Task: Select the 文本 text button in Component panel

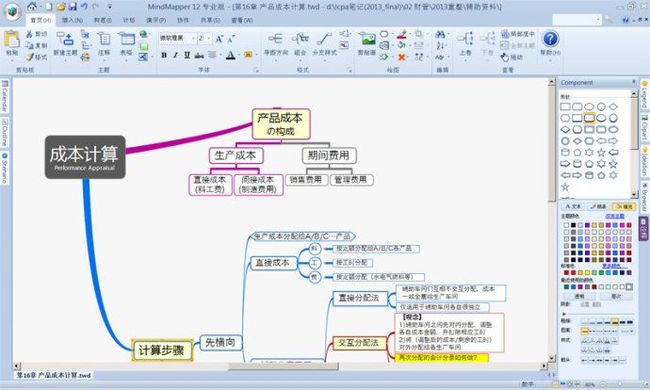Action: click(x=573, y=206)
